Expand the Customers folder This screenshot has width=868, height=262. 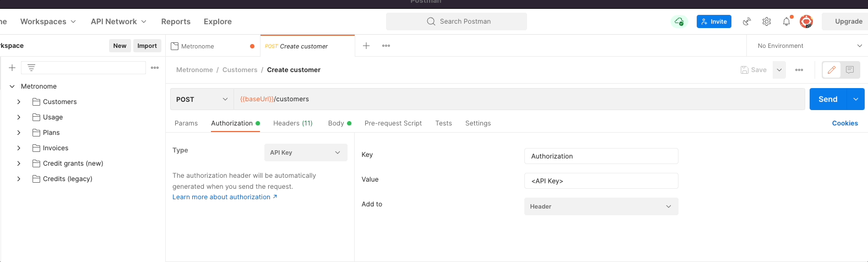(19, 102)
